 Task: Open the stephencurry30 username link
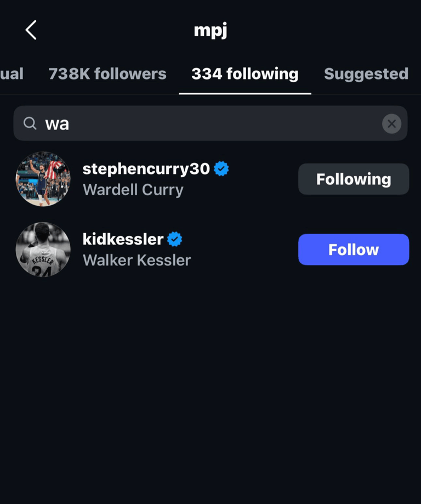pyautogui.click(x=146, y=169)
